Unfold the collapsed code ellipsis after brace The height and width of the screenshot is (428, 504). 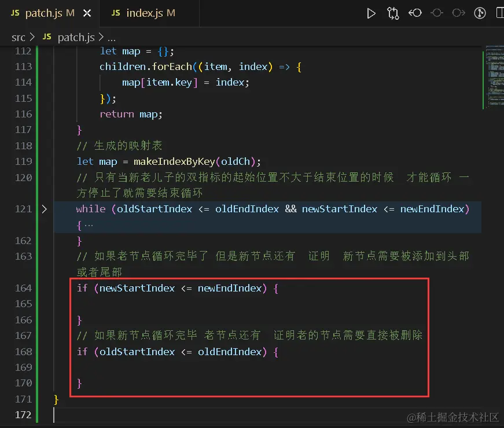pyautogui.click(x=89, y=226)
